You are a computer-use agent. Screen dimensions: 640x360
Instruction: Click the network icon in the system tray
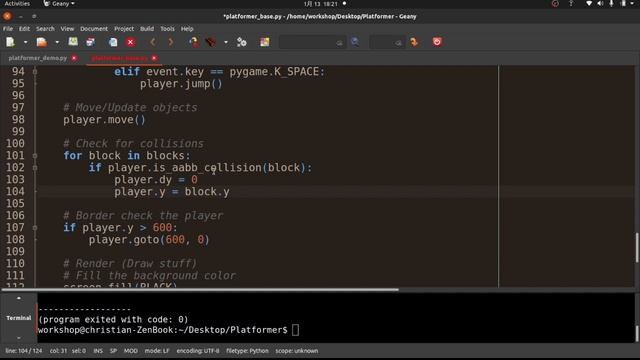coord(589,4)
